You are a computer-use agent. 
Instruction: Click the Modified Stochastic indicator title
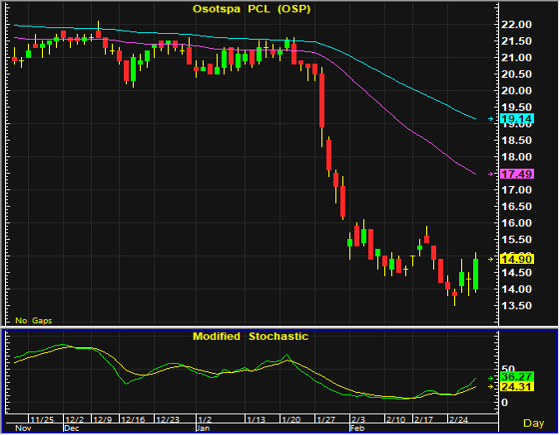pos(250,336)
